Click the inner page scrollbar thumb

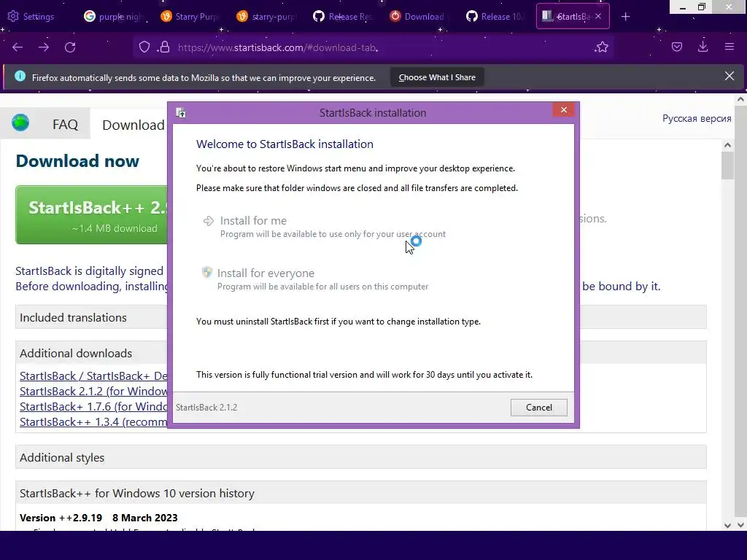point(727,166)
